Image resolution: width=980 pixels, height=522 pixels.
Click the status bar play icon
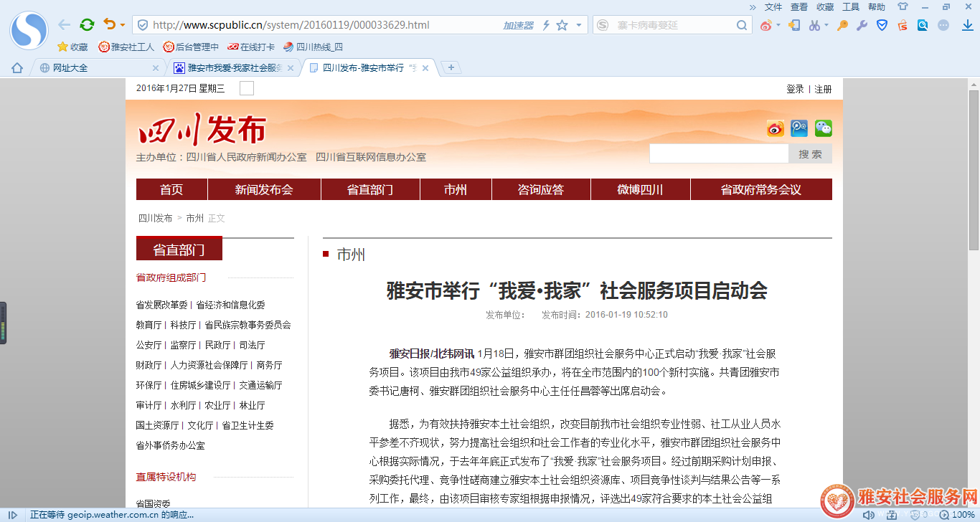13,515
